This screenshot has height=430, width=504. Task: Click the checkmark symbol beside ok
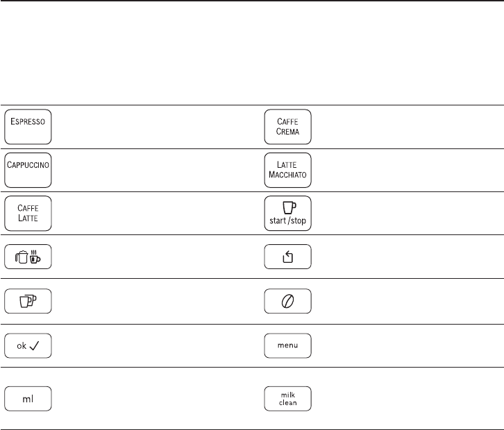point(36,345)
